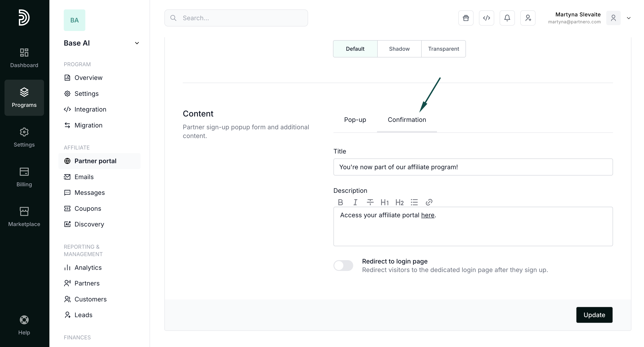Select the Shadow style option
The width and height of the screenshot is (644, 347).
399,49
